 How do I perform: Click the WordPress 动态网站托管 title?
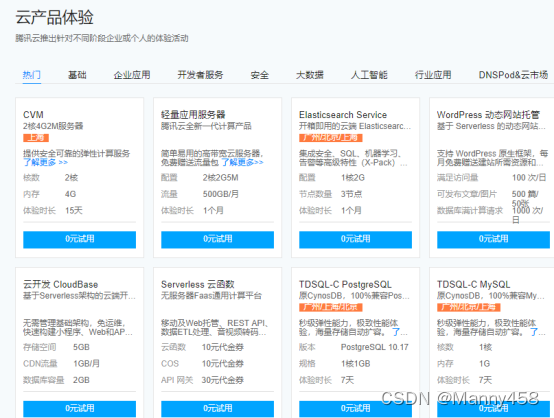(488, 115)
